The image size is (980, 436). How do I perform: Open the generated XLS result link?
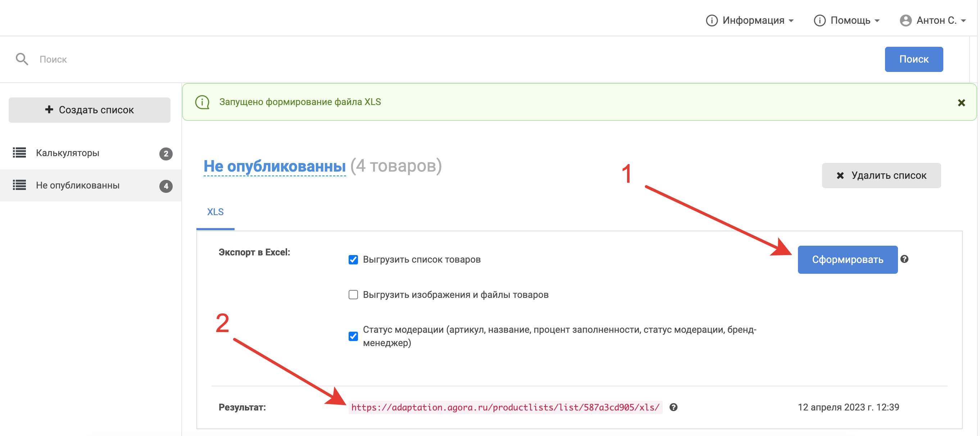pos(505,407)
